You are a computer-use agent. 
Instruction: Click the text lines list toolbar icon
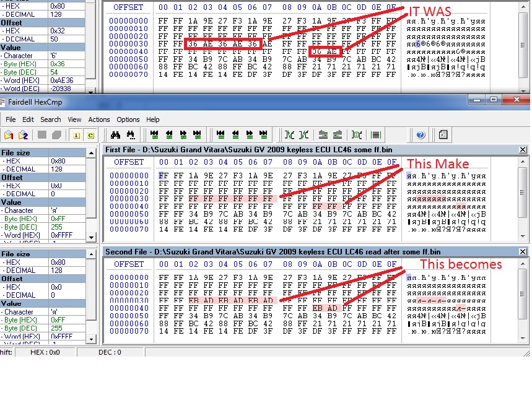(375, 135)
